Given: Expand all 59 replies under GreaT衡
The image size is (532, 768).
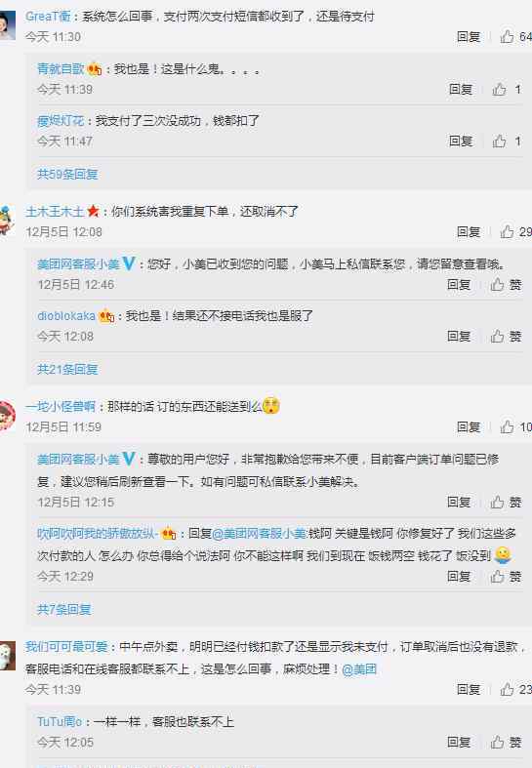Looking at the screenshot, I should [x=67, y=175].
